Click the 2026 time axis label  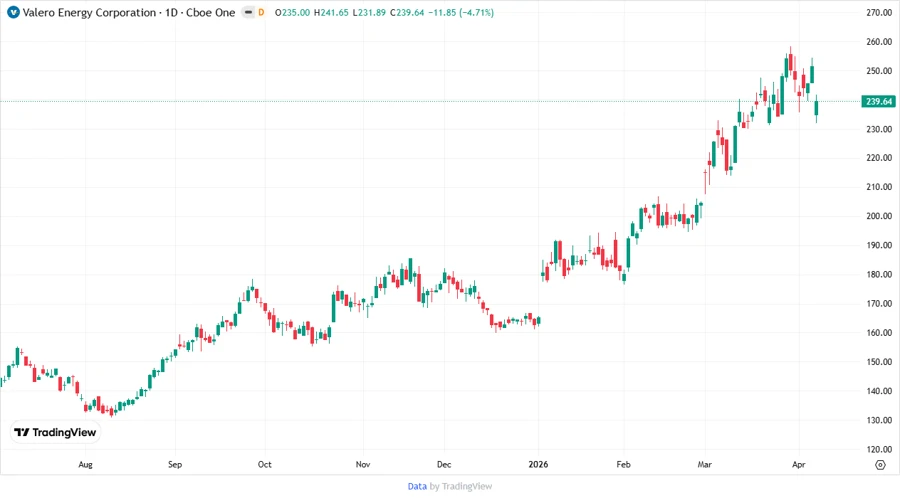538,465
